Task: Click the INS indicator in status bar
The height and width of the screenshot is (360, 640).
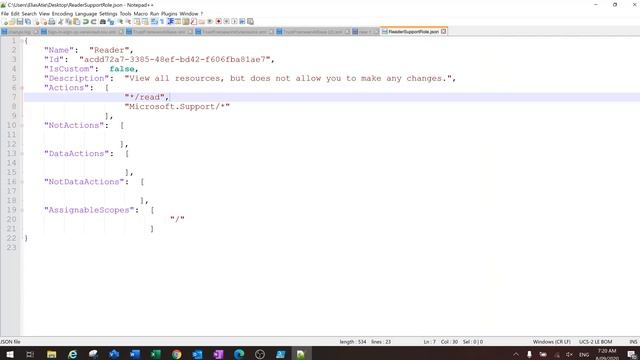Action: [633, 342]
